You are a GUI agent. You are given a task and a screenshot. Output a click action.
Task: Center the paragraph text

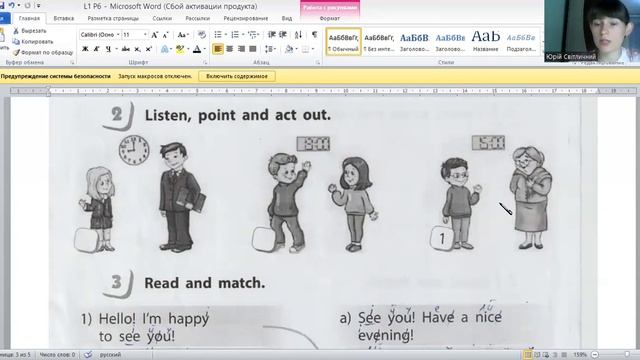click(x=229, y=49)
